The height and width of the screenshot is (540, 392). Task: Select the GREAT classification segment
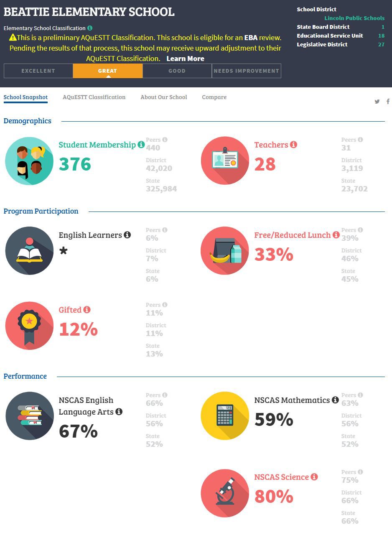point(108,71)
